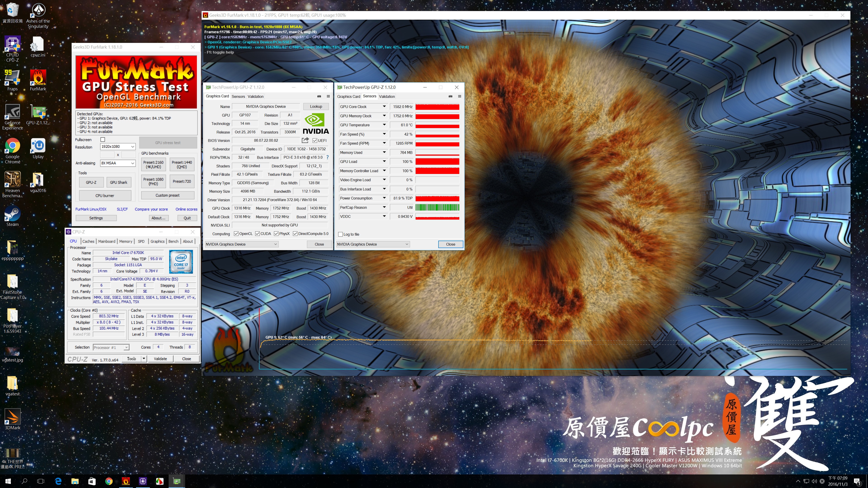This screenshot has height=488, width=868.
Task: Switch to Graphics Card tab in GPU-Z Sensors window
Action: pyautogui.click(x=349, y=96)
